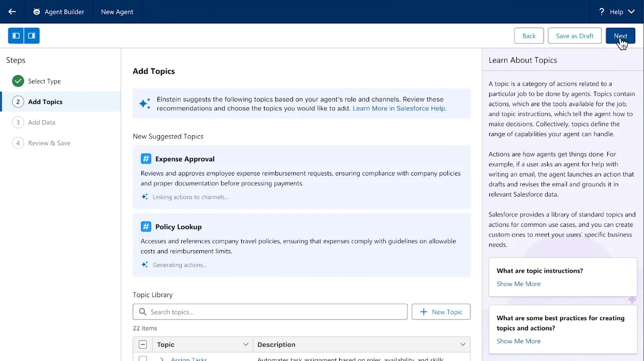Open the Description column header dropdown
The image size is (644, 361).
point(463,344)
